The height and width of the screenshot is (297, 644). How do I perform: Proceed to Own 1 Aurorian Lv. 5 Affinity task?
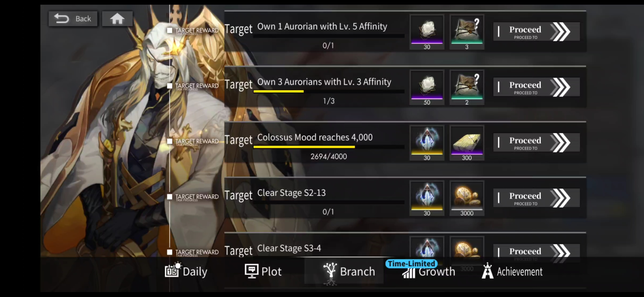536,32
